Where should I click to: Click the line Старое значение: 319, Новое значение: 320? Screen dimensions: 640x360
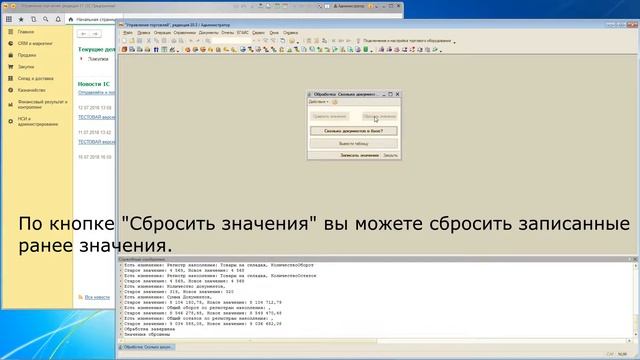[179, 292]
